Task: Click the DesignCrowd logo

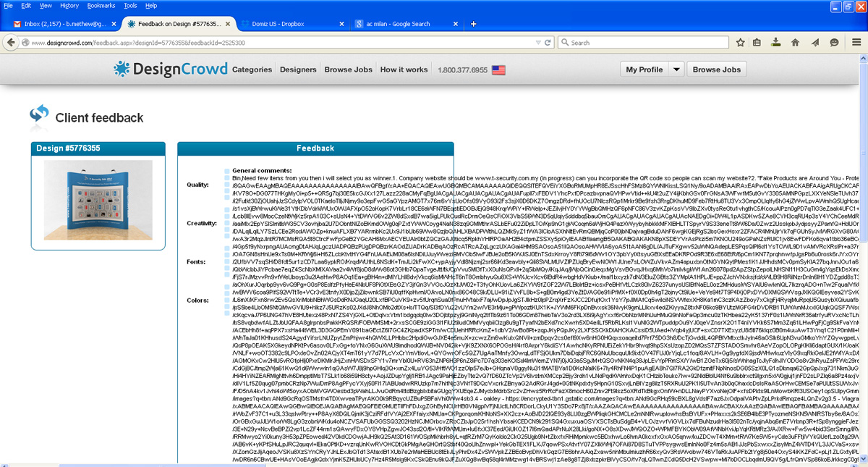Action: tap(169, 70)
